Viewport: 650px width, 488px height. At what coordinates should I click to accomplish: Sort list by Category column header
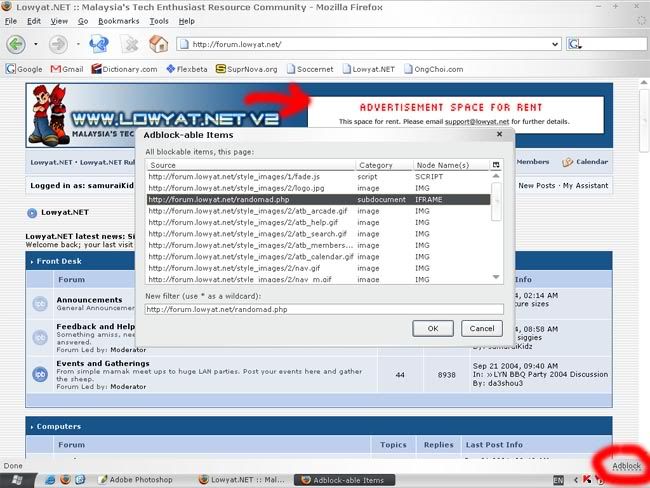tap(384, 165)
